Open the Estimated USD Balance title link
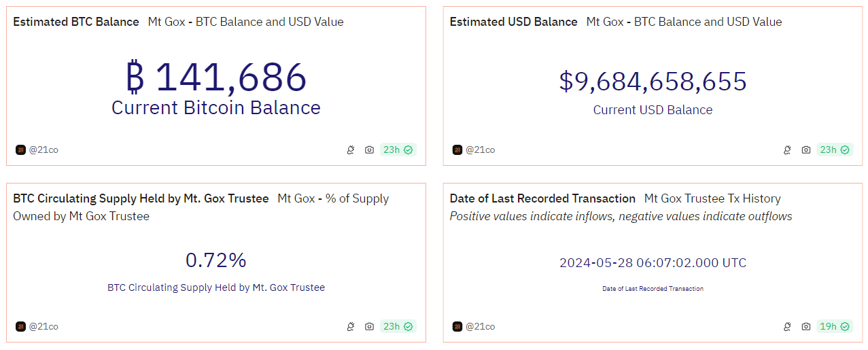868x350 pixels. coord(513,22)
